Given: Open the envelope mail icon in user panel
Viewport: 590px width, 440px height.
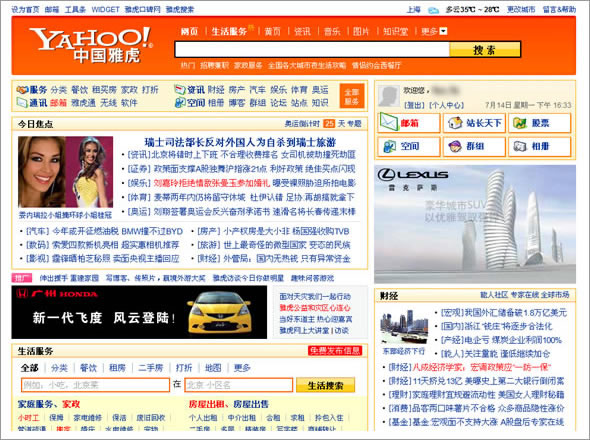Looking at the screenshot, I should point(389,122).
